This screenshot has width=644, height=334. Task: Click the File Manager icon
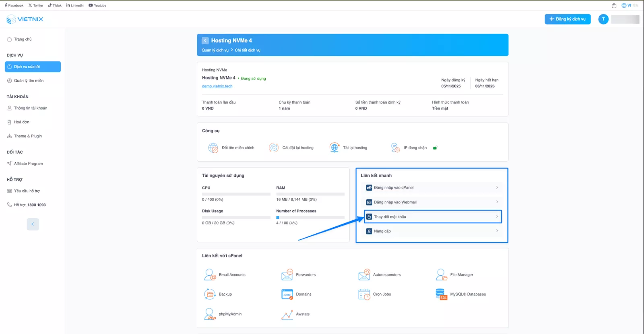tap(441, 275)
